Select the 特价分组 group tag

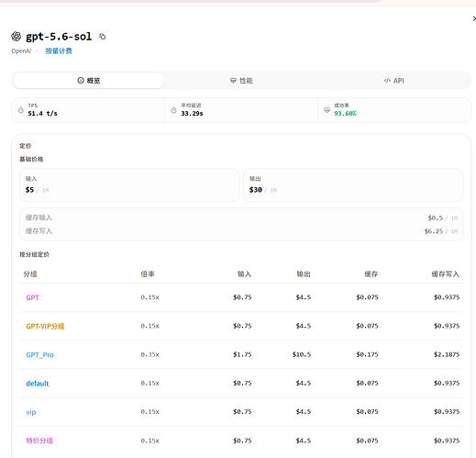point(39,441)
